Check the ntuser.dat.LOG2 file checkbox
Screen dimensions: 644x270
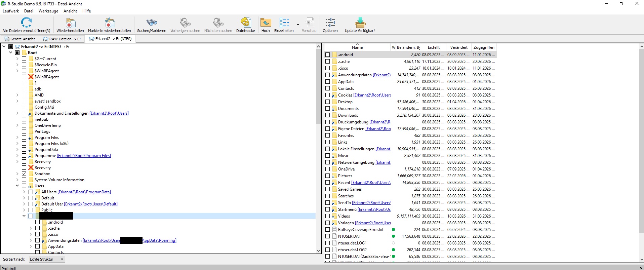327,250
